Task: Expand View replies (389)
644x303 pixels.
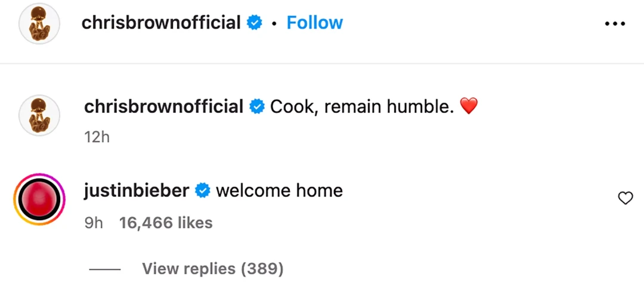Action: (212, 269)
